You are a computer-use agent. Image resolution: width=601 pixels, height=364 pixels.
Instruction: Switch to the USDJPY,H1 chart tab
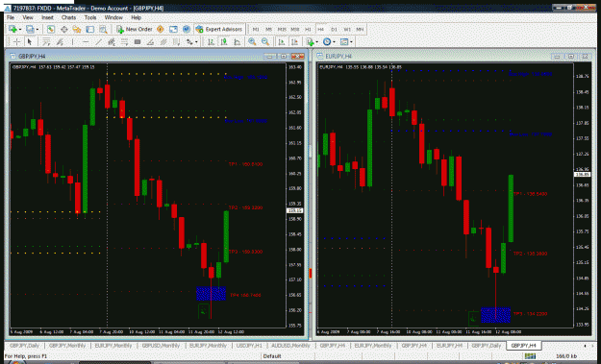point(249,346)
